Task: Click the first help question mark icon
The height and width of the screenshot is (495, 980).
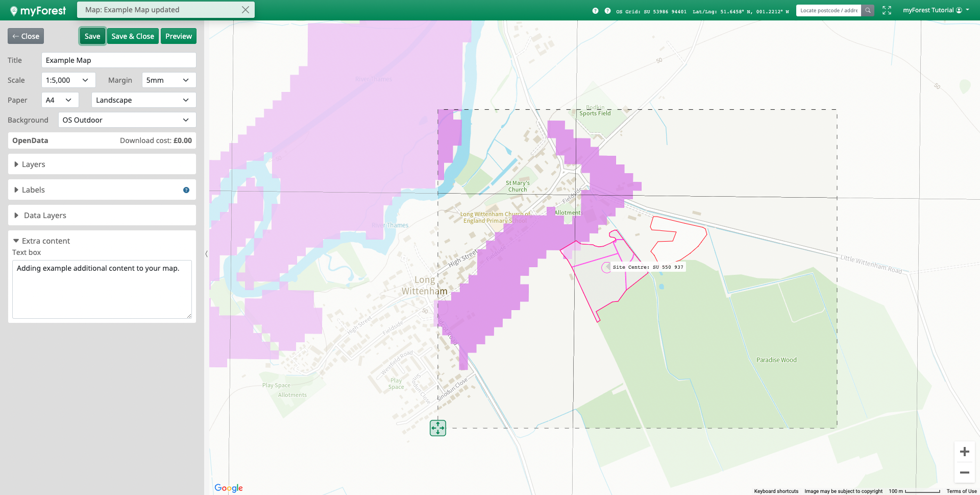Action: (595, 11)
